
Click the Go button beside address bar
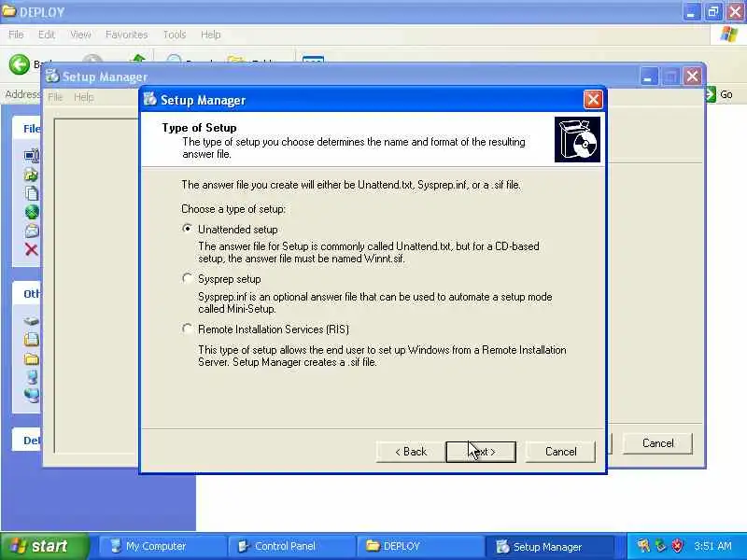coord(719,94)
